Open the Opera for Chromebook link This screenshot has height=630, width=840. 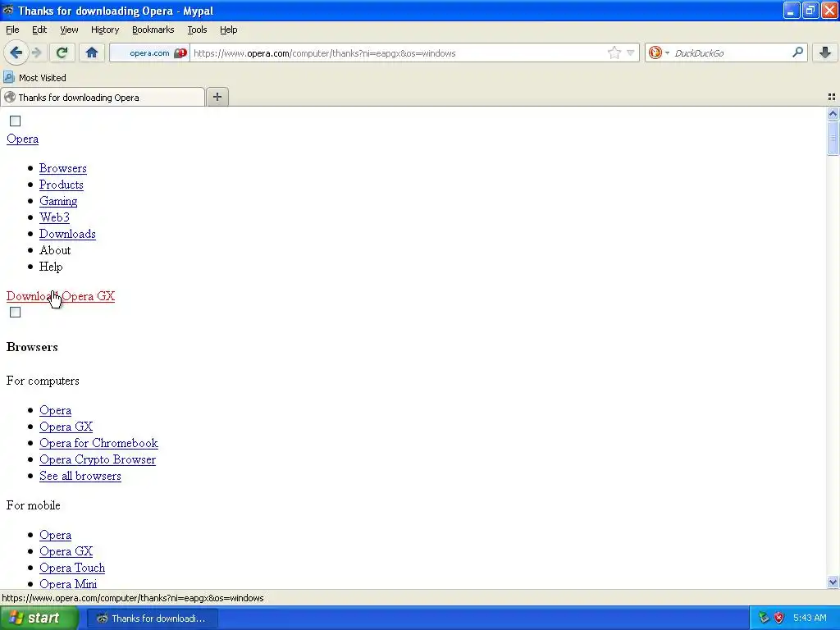tap(98, 444)
